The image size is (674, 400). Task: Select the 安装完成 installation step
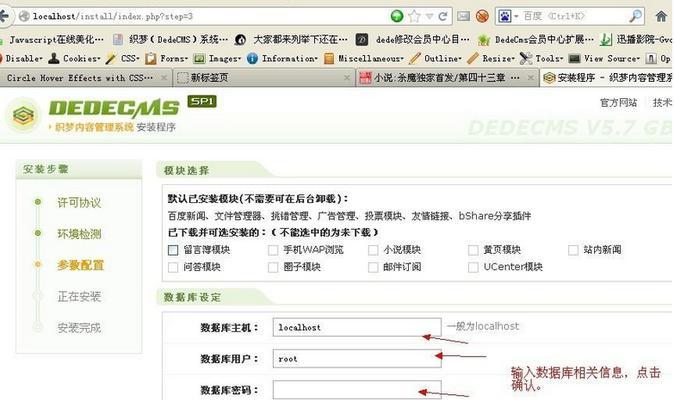[79, 328]
